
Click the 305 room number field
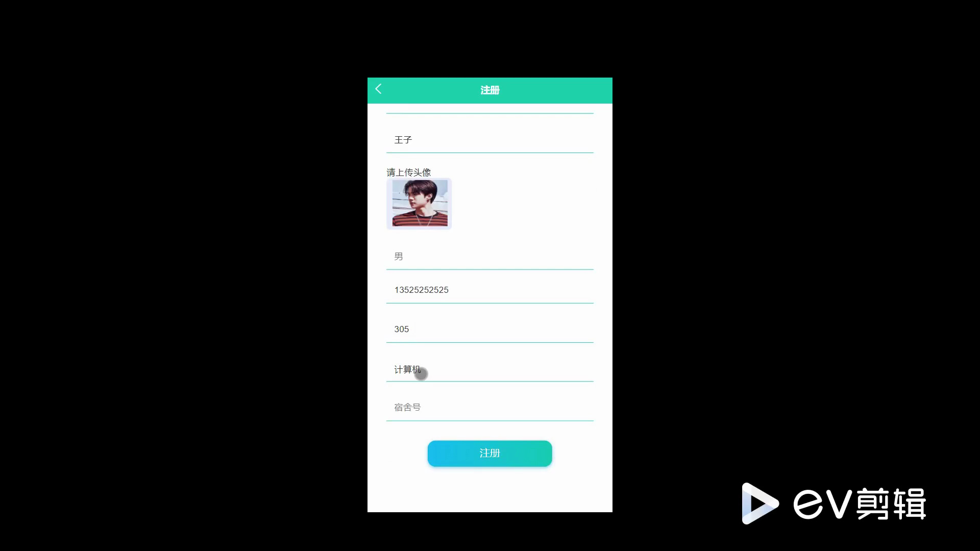click(x=490, y=329)
